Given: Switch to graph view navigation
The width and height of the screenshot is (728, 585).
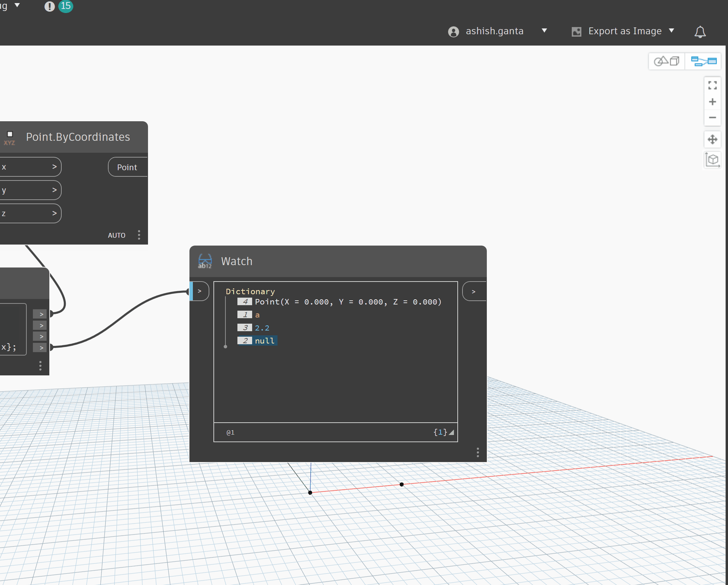Looking at the screenshot, I should 703,61.
